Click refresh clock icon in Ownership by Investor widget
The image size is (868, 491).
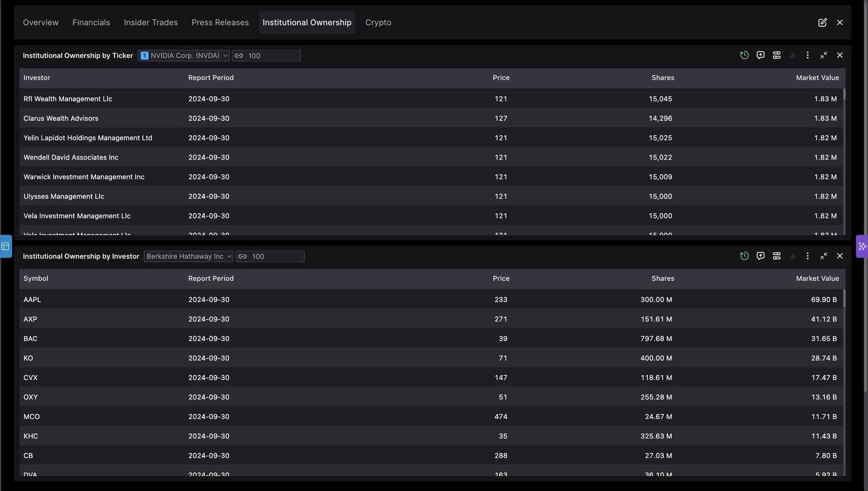coord(744,256)
